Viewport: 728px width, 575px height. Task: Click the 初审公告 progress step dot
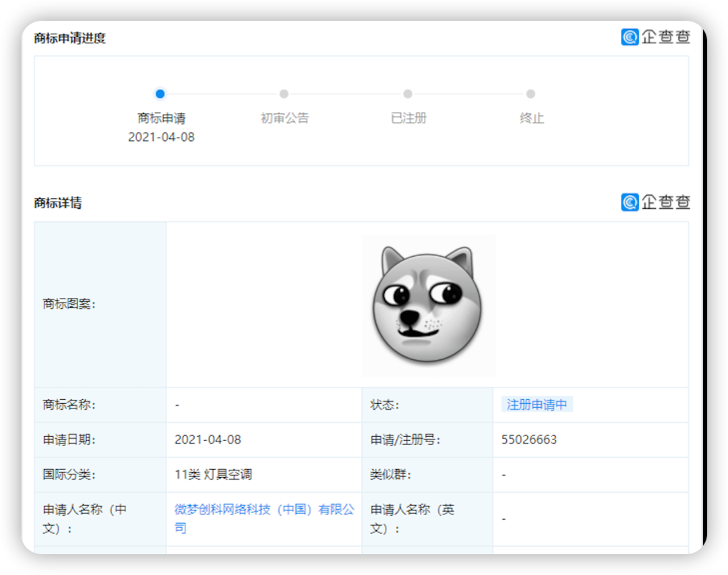284,94
